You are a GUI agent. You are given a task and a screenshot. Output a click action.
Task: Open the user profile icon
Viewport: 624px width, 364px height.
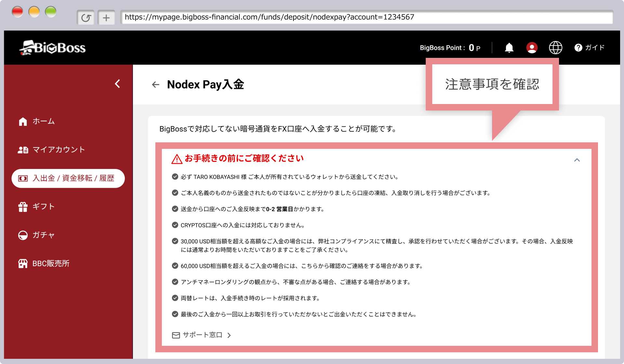pyautogui.click(x=532, y=48)
